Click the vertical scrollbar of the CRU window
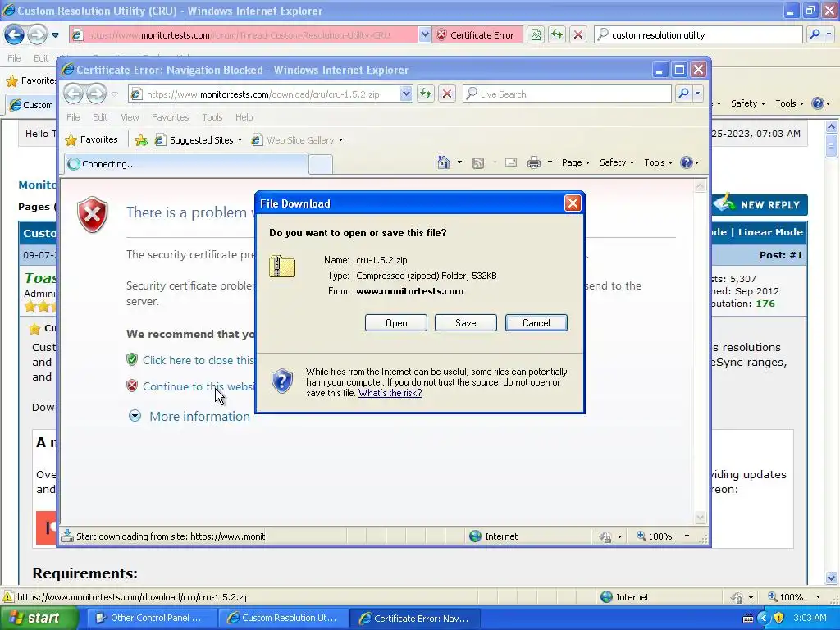Viewport: 840px width, 630px height. [x=831, y=353]
